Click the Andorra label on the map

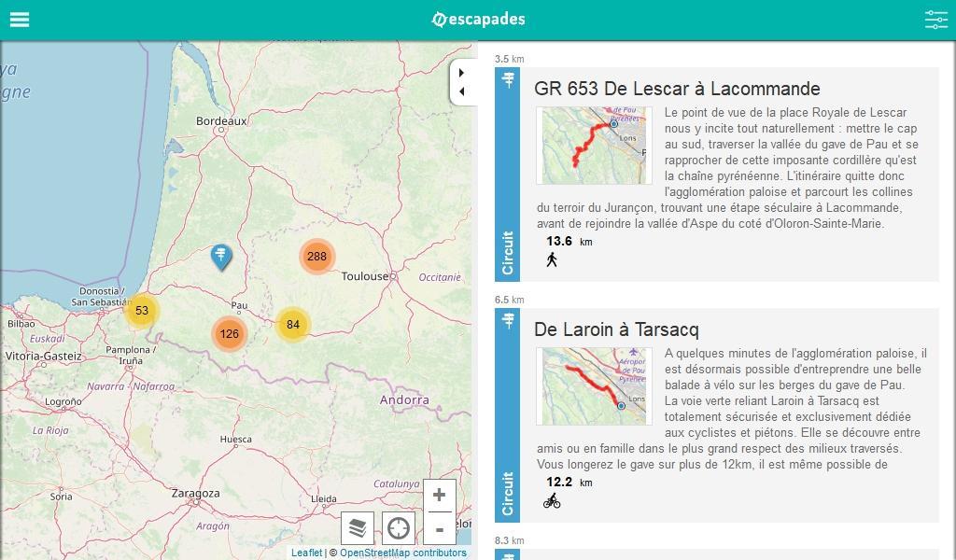point(404,399)
